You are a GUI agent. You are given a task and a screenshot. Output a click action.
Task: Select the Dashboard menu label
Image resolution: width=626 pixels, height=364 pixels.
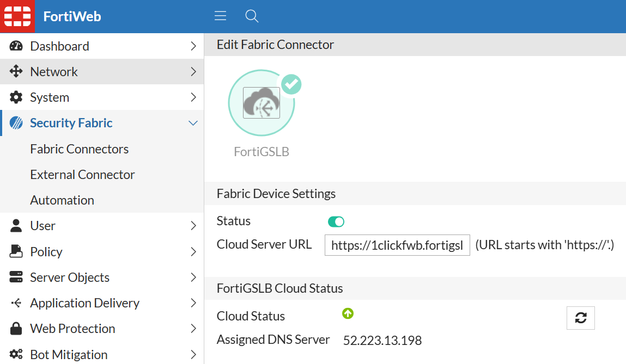59,46
